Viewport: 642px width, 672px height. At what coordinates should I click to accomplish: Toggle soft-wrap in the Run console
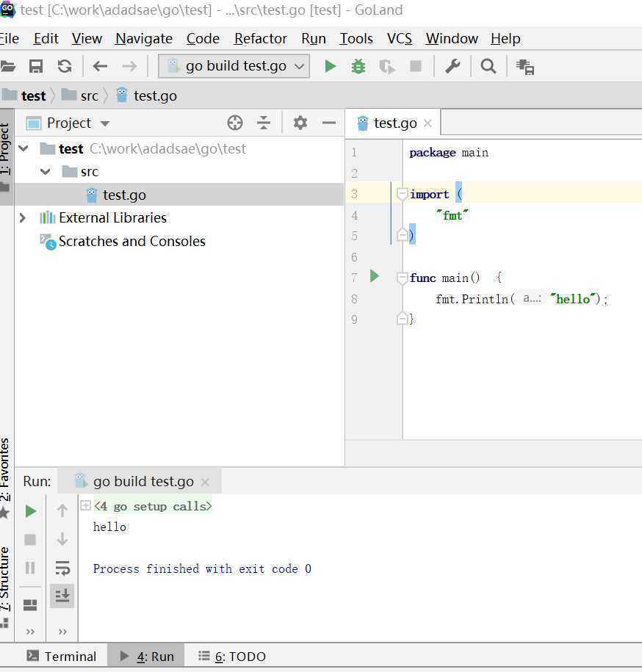(x=62, y=568)
